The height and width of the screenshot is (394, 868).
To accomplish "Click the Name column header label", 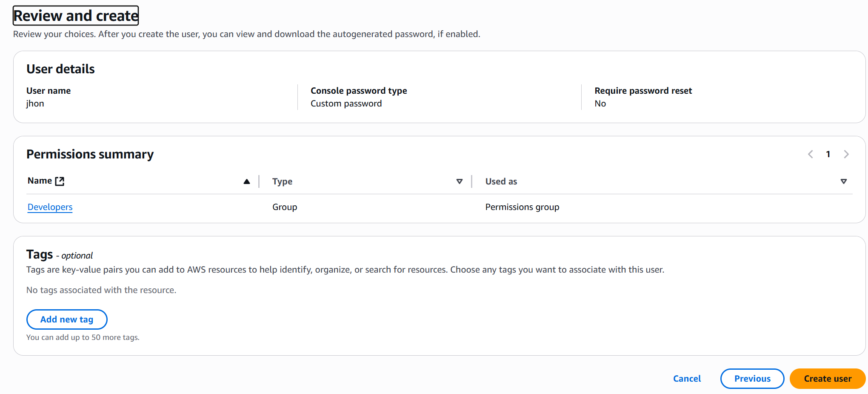I will 40,181.
